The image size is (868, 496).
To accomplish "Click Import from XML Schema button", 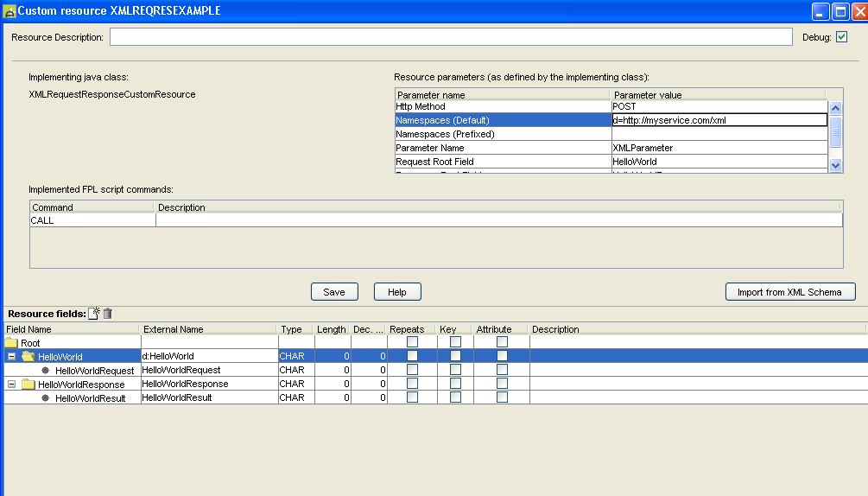I will coord(789,292).
